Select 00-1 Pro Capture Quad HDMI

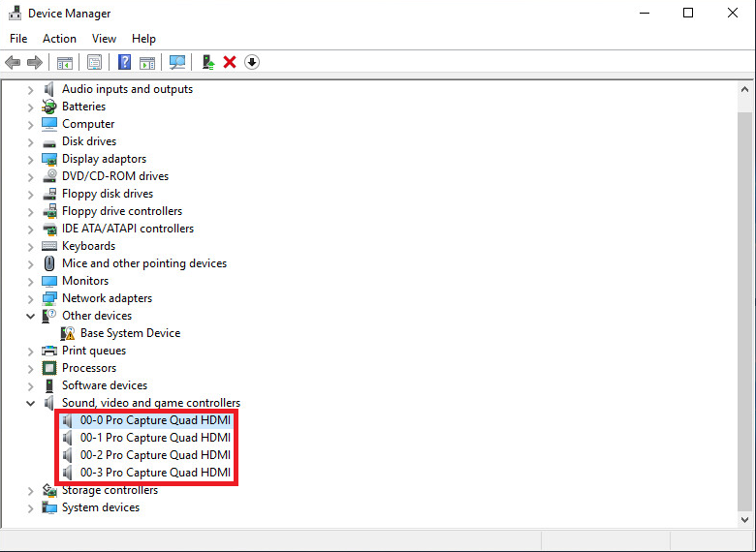pyautogui.click(x=155, y=438)
